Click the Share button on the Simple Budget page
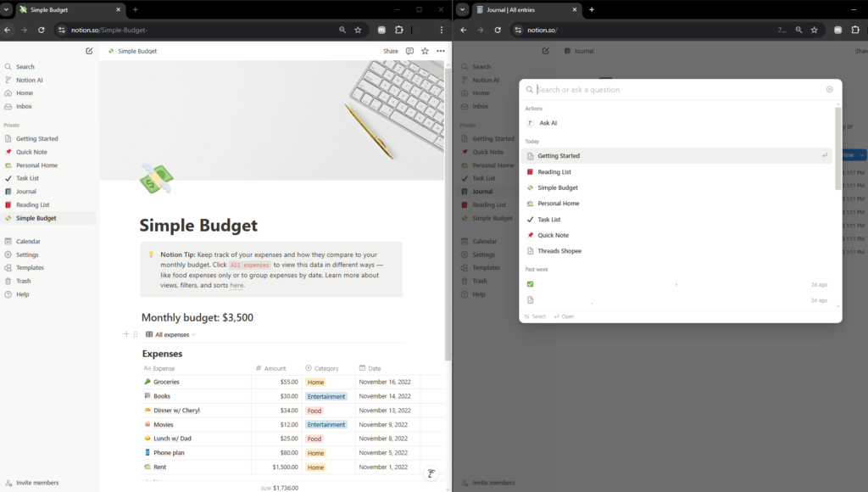 pyautogui.click(x=390, y=51)
